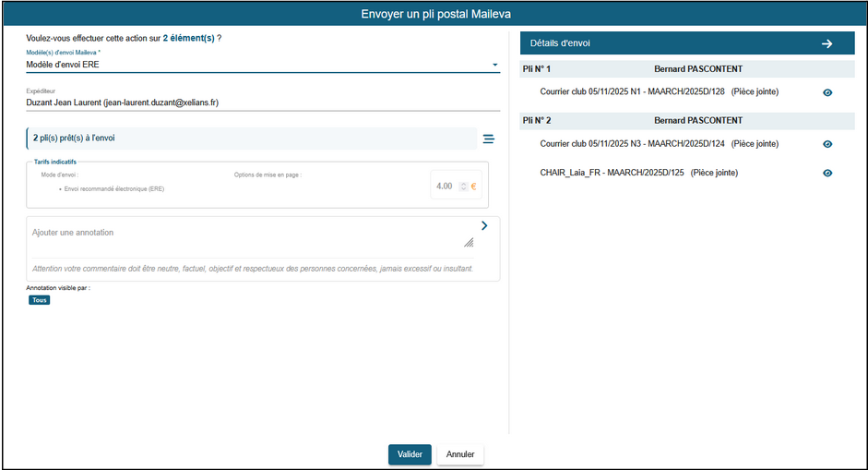Click the Annuler button
868x470 pixels.
coord(459,454)
